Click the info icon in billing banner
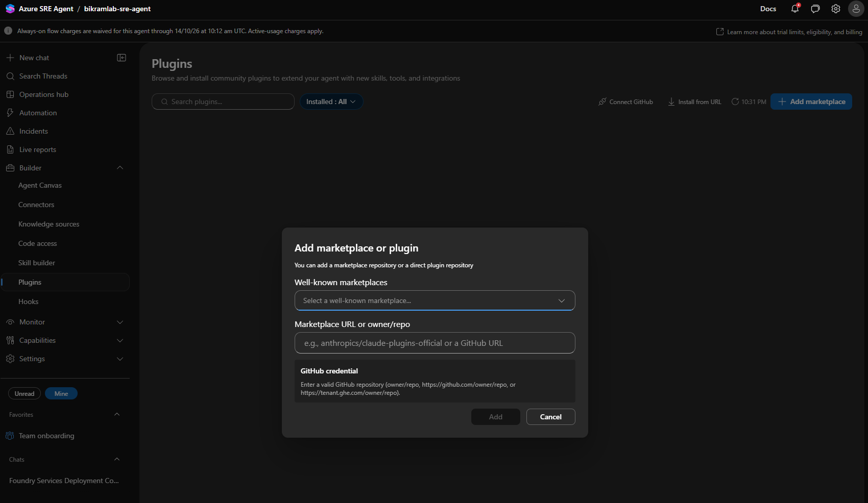Screen dimensions: 868x503 pos(8,31)
